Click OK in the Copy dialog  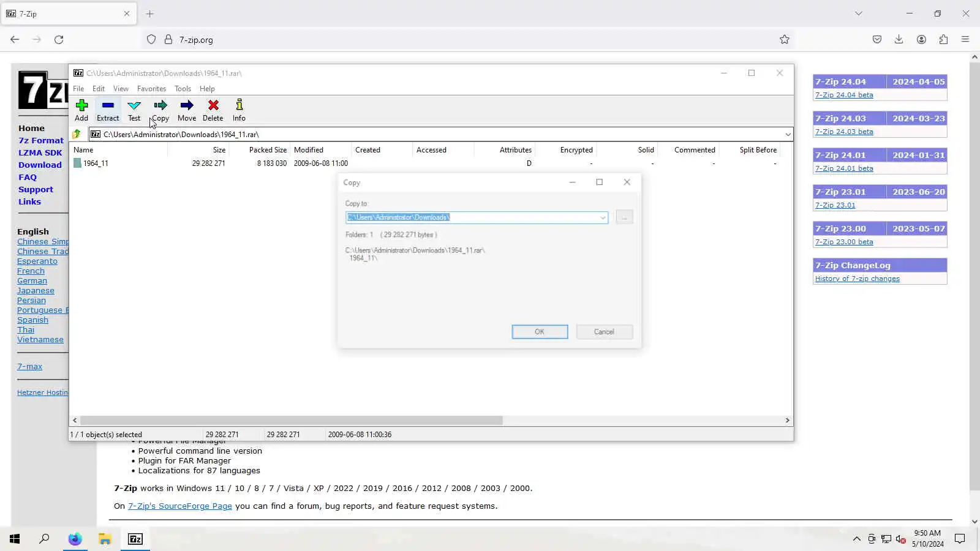coord(540,332)
